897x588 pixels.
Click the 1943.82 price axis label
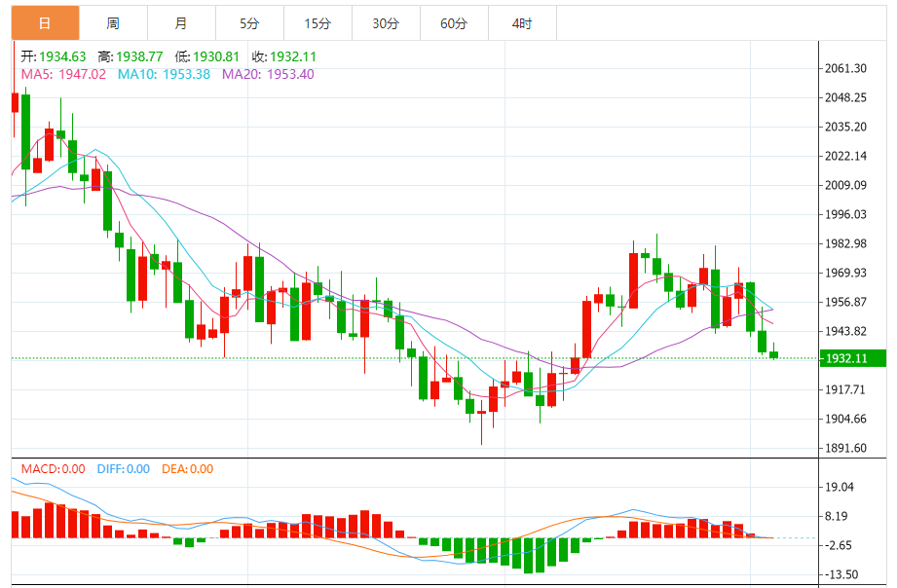pyautogui.click(x=845, y=331)
